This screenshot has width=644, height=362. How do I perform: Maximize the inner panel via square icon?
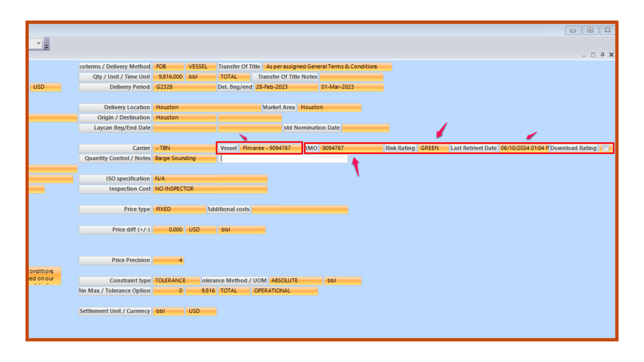tap(593, 55)
